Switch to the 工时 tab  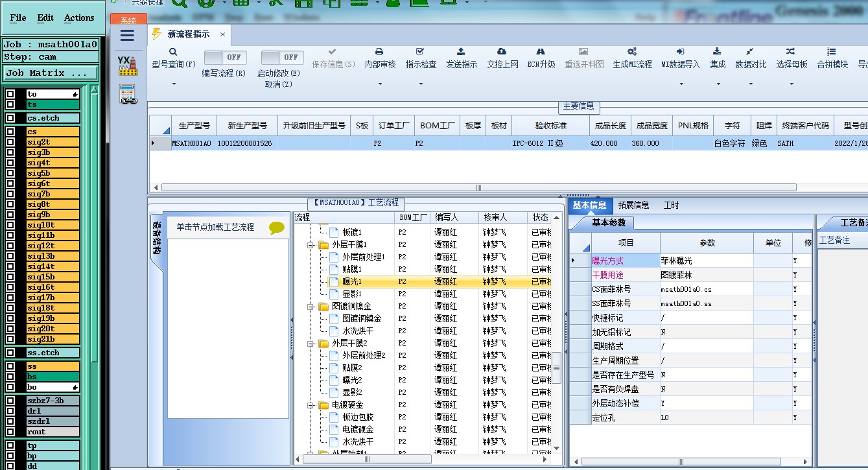672,205
